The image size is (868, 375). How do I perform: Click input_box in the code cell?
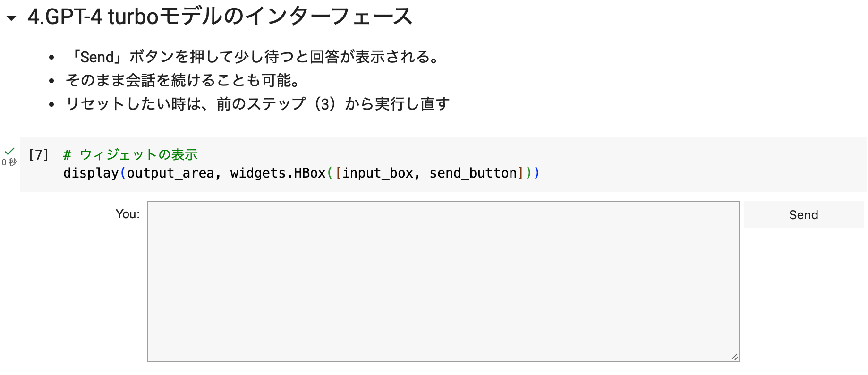click(378, 173)
